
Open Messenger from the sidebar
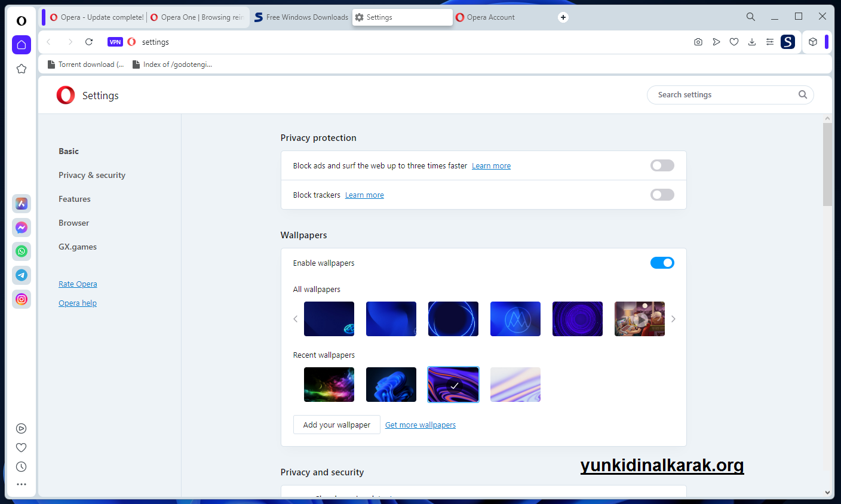coord(22,228)
